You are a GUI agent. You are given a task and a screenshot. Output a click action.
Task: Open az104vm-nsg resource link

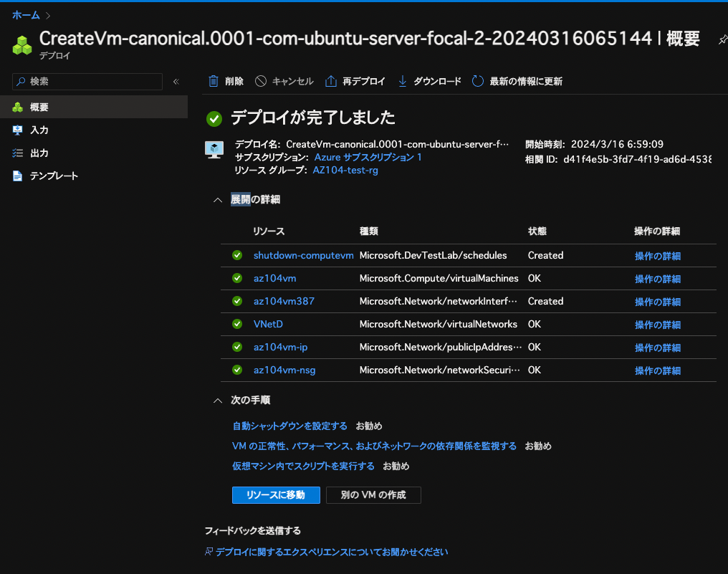click(x=284, y=370)
